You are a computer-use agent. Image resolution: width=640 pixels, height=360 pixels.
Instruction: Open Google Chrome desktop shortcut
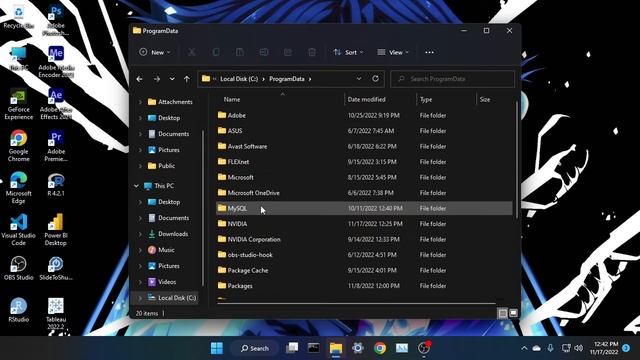(x=19, y=146)
